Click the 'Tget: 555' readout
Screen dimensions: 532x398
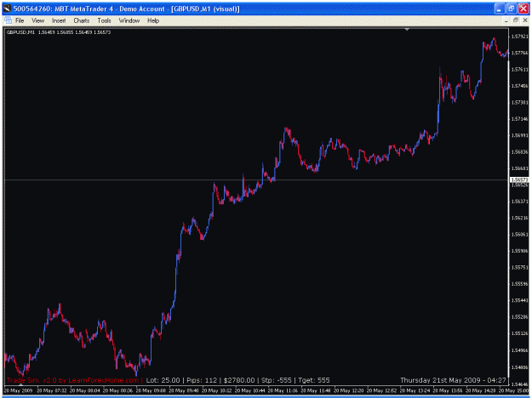[314, 380]
